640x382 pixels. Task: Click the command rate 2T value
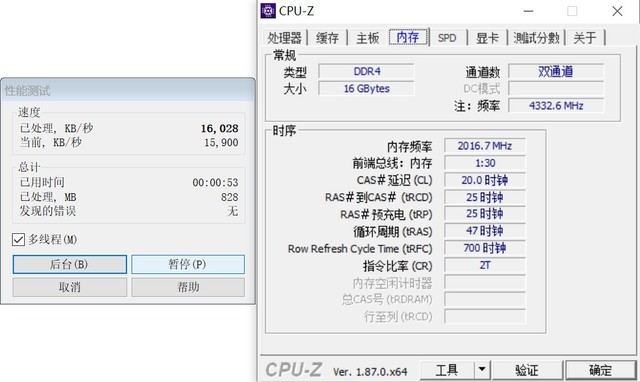485,265
